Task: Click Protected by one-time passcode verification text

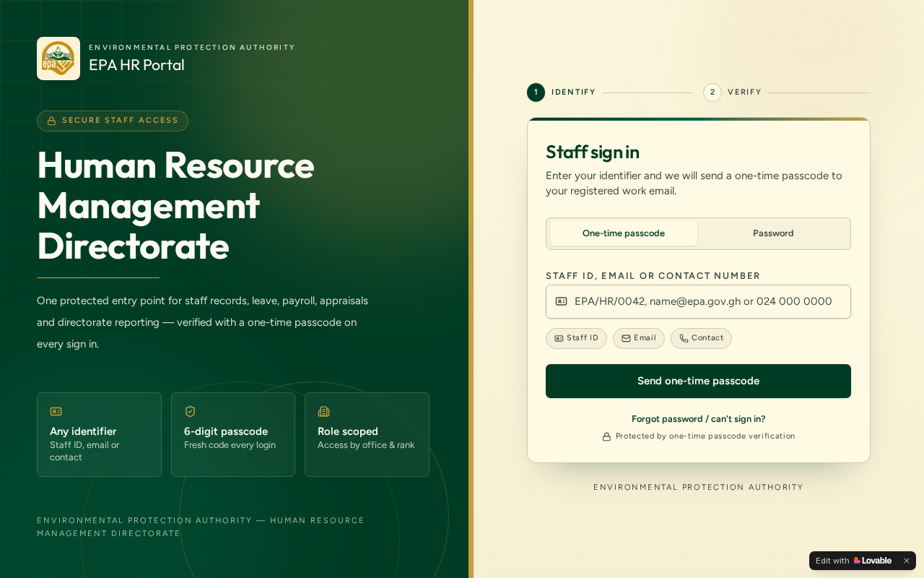Action: click(705, 436)
